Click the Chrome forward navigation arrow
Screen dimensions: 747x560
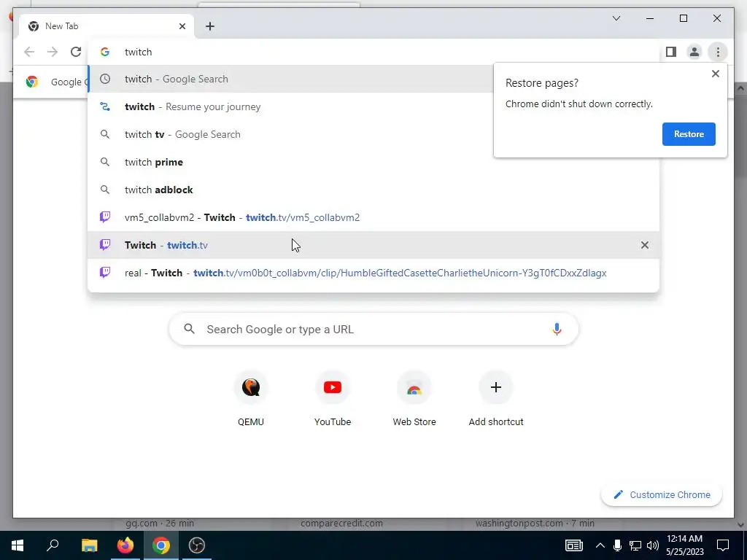tap(53, 52)
